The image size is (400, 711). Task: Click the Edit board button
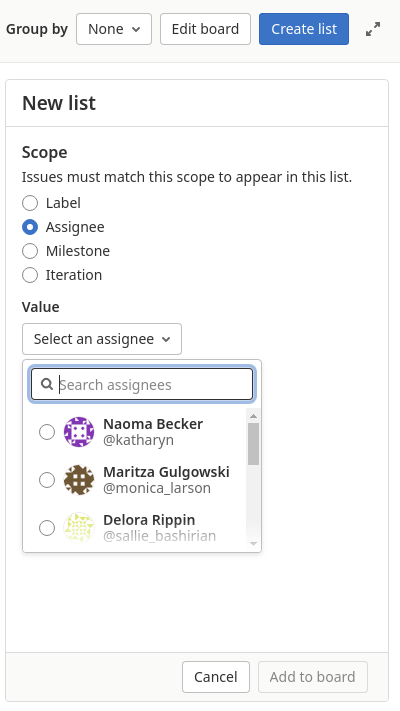[205, 29]
